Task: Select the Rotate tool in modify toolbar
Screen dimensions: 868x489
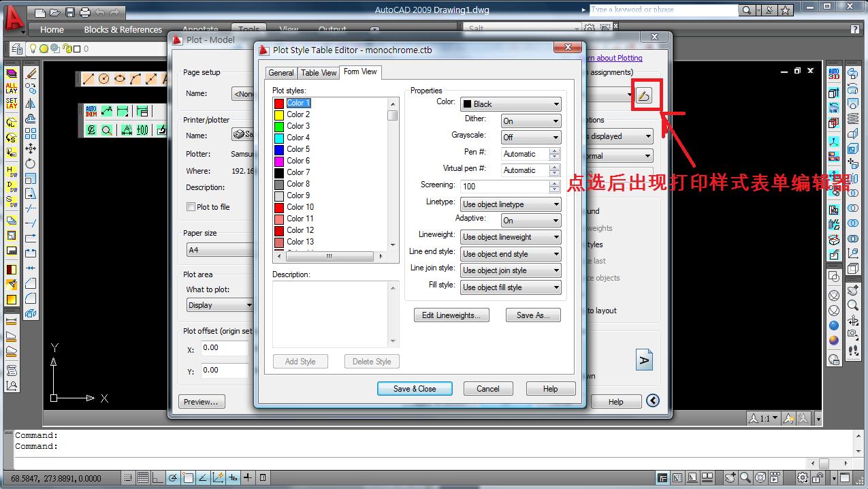Action: coord(31,163)
